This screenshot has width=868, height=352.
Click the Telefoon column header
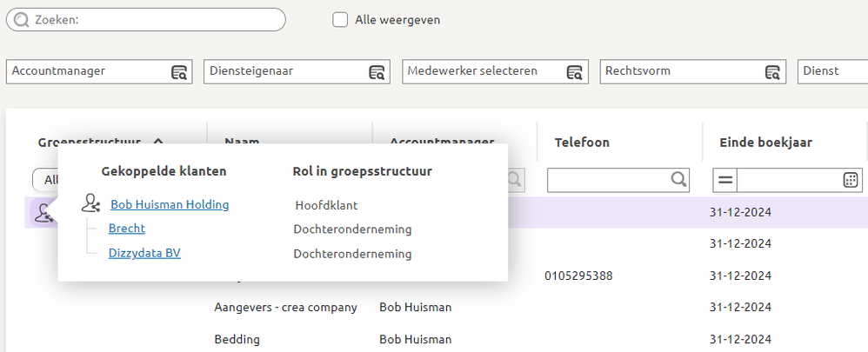point(582,143)
